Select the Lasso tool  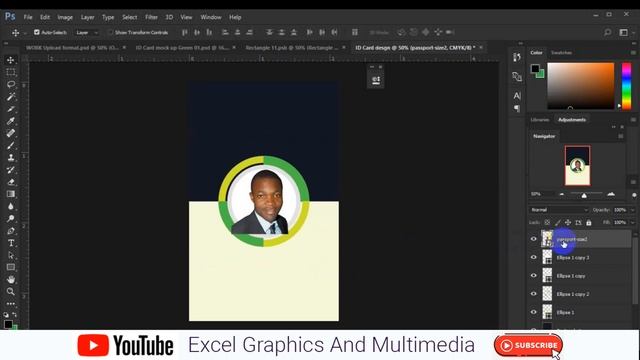pos(11,84)
